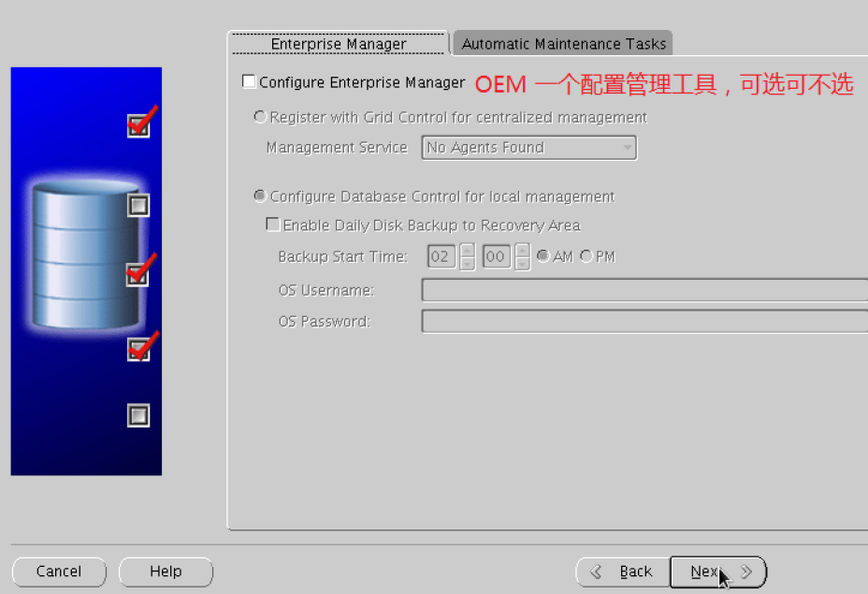This screenshot has width=868, height=594.
Task: Choose PM for backup start time
Action: (x=586, y=255)
